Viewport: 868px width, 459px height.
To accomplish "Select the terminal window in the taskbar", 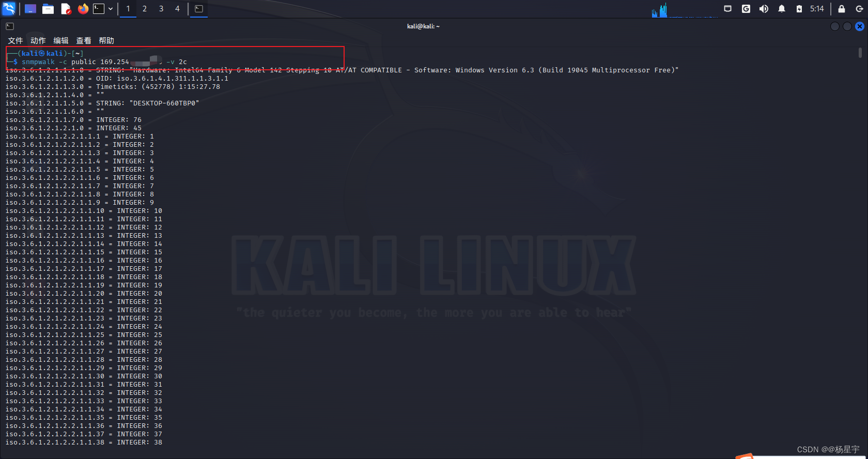I will 199,9.
